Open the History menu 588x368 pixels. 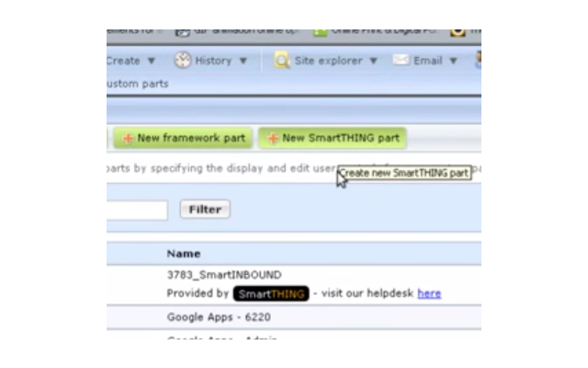pos(211,61)
